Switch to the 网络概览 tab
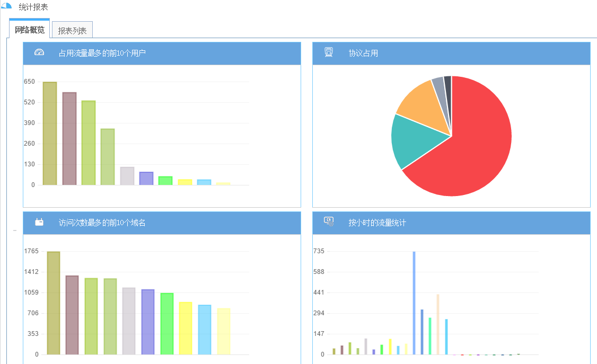 click(30, 30)
